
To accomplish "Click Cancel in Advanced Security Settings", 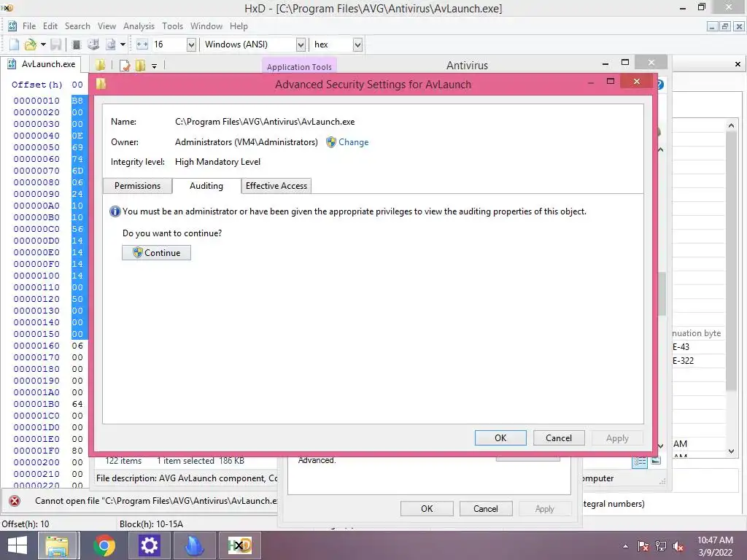I will (x=559, y=438).
